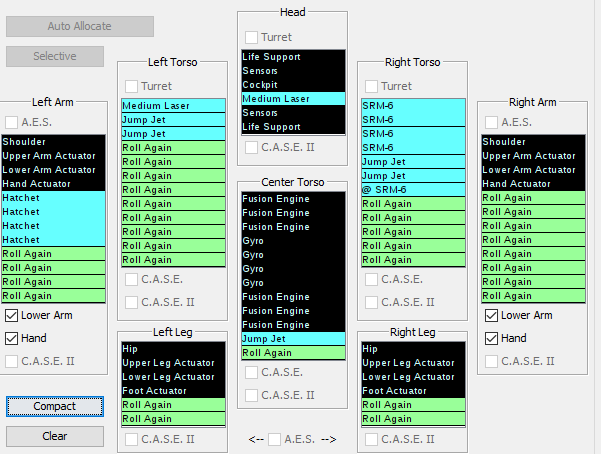Toggle Right Leg C.A.S.E. II checkbox
Image resolution: width=601 pixels, height=454 pixels.
coord(371,439)
